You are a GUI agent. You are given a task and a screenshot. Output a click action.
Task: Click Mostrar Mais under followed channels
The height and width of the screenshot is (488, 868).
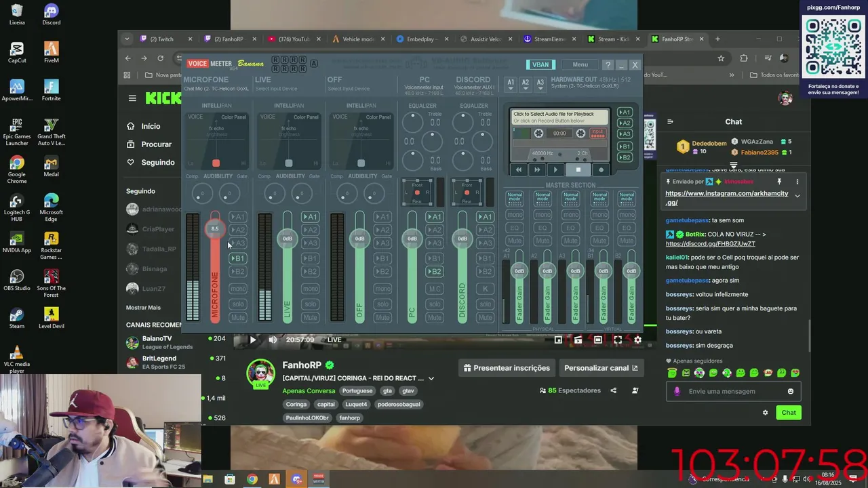(143, 308)
